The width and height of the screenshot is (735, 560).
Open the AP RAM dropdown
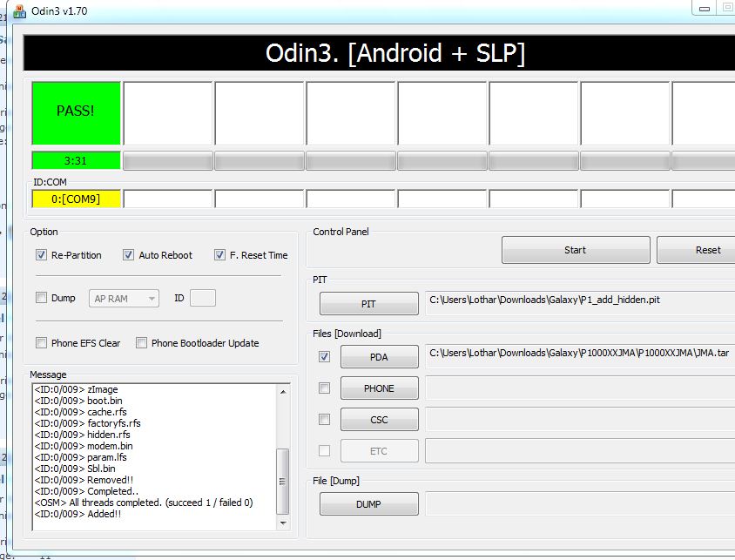pos(124,299)
